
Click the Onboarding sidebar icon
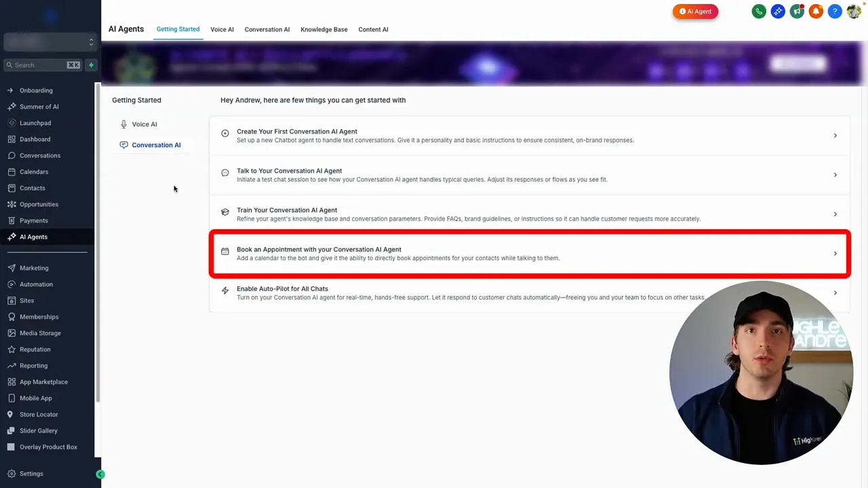10,90
